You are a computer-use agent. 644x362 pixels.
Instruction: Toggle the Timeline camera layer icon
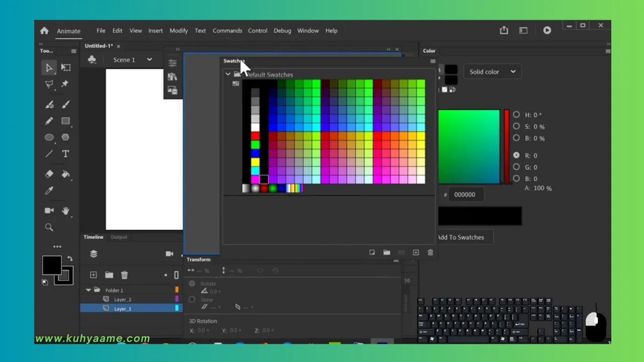click(169, 254)
